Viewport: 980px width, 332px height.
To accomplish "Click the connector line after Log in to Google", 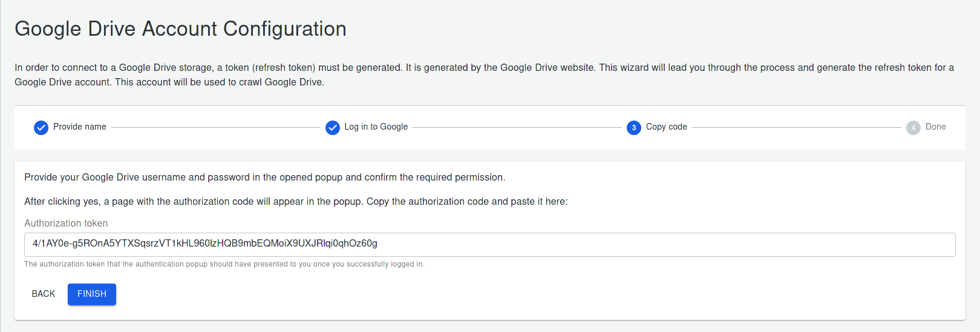I will coord(517,127).
